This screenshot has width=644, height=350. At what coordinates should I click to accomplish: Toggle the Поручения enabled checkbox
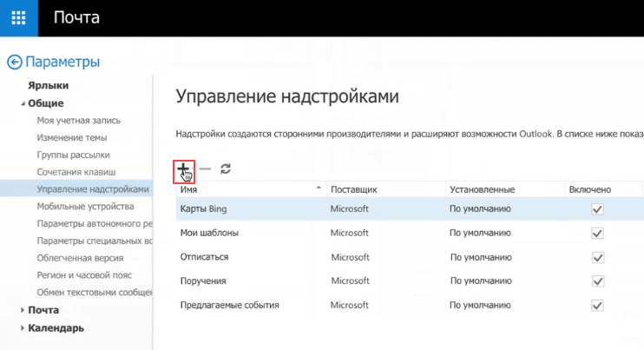tap(596, 281)
